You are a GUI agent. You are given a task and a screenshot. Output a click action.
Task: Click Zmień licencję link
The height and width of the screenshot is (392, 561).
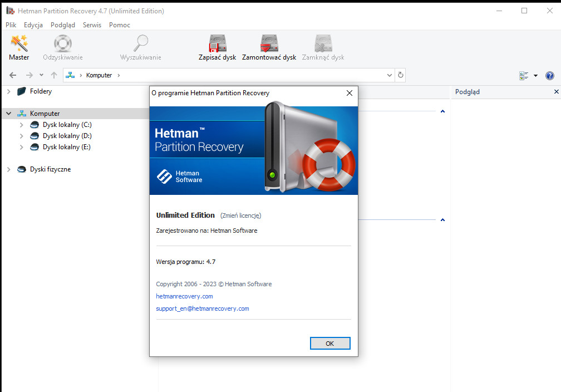tap(240, 215)
